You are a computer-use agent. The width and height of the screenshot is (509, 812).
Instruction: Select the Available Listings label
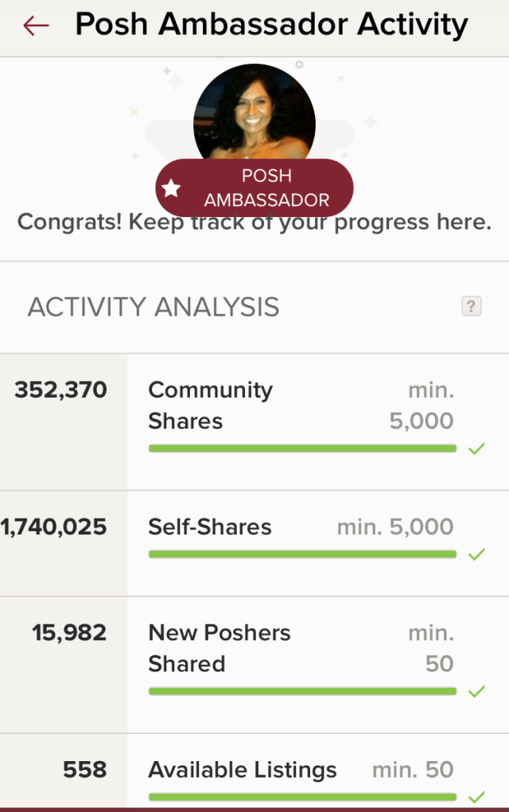243,770
